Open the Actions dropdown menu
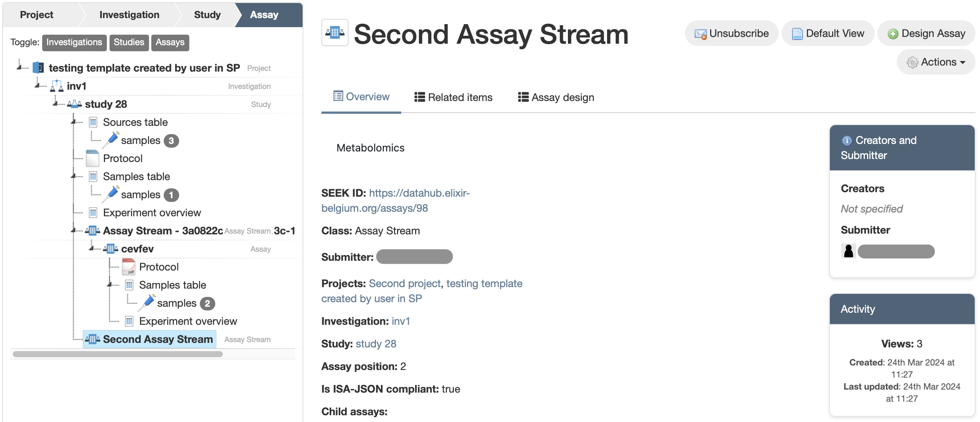 (x=936, y=62)
